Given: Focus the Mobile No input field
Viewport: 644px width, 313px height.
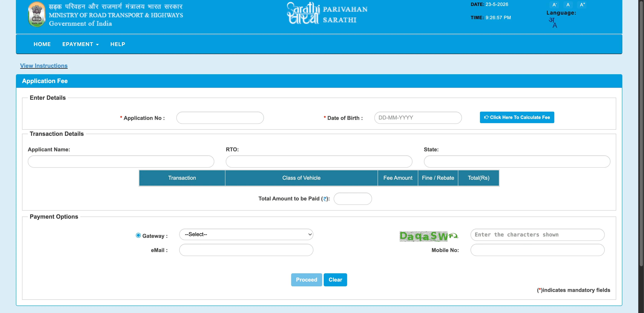Looking at the screenshot, I should [x=537, y=250].
